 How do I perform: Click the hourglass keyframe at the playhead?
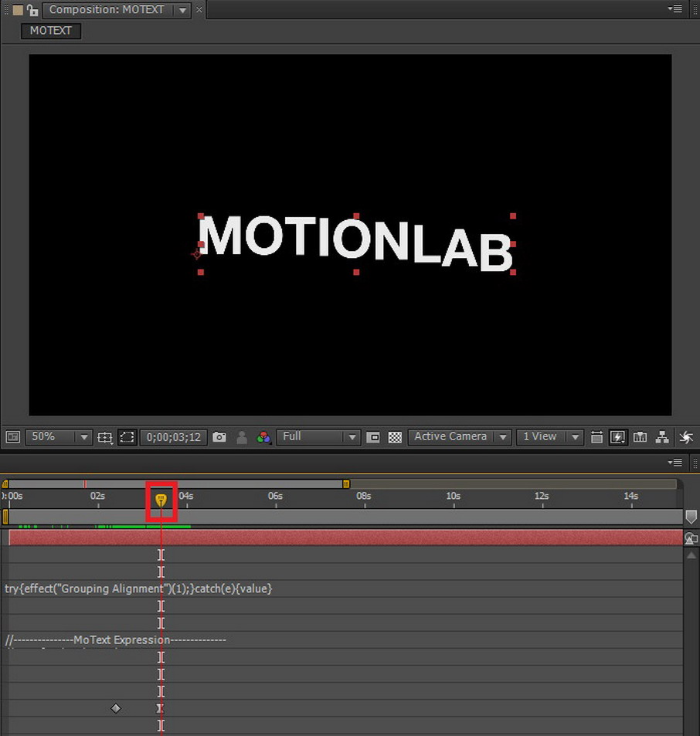click(161, 708)
